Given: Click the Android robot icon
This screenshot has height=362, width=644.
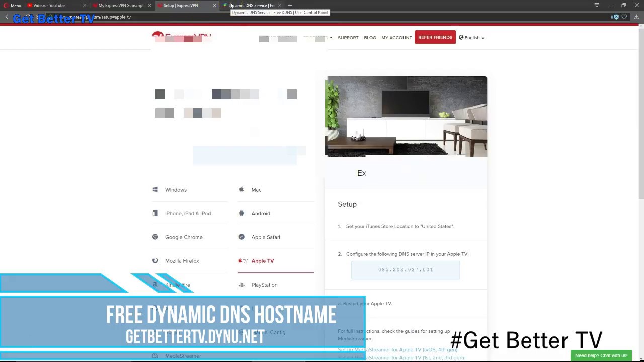Looking at the screenshot, I should pos(242,213).
